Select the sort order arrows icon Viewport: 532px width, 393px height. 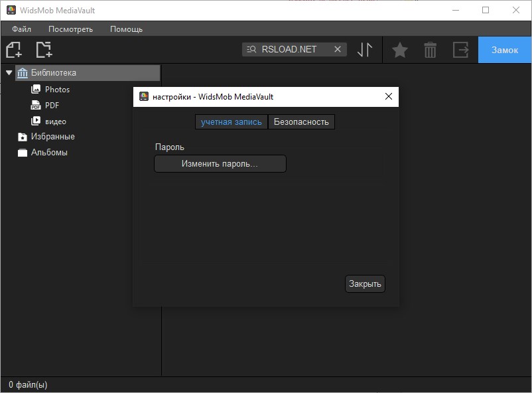(x=364, y=49)
